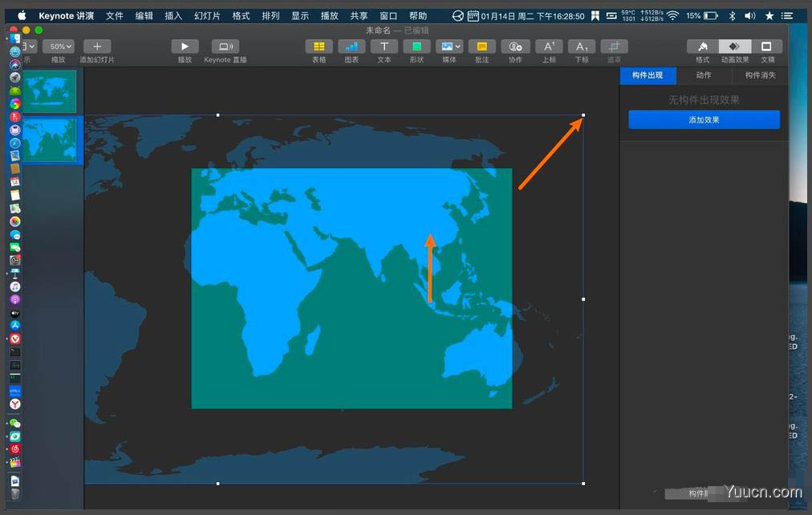Open Launchpad rocket icon in Dock

coord(15,78)
